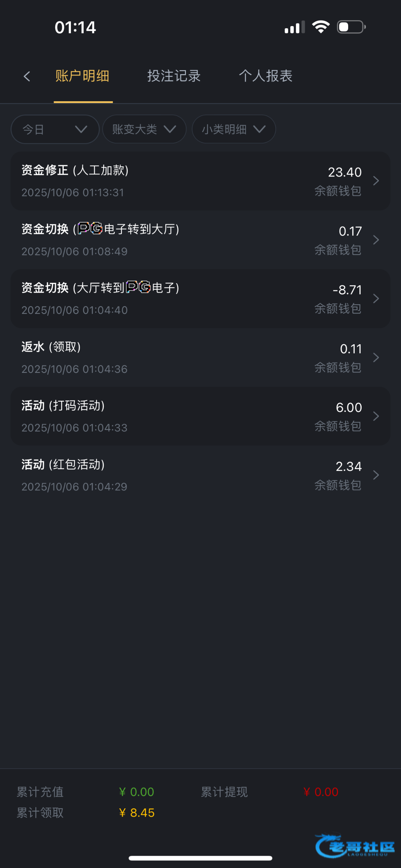Tap the back arrow icon
Screen dimensions: 401x868
(x=27, y=76)
